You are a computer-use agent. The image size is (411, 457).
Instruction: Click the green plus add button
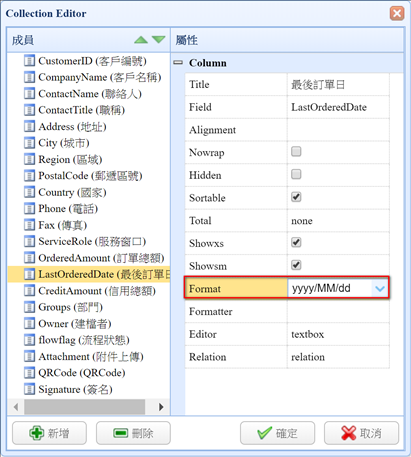49,433
